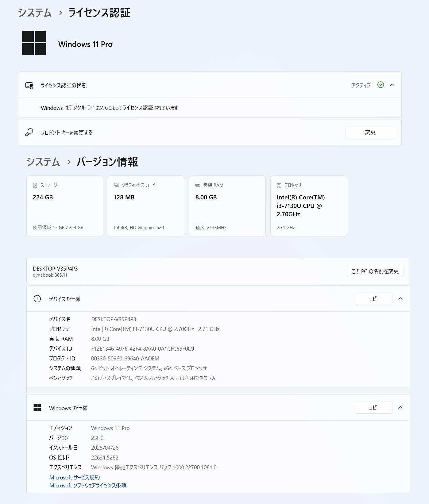Collapse the Windows の仕様 section
Viewport: 429px width, 504px height.
(x=400, y=408)
